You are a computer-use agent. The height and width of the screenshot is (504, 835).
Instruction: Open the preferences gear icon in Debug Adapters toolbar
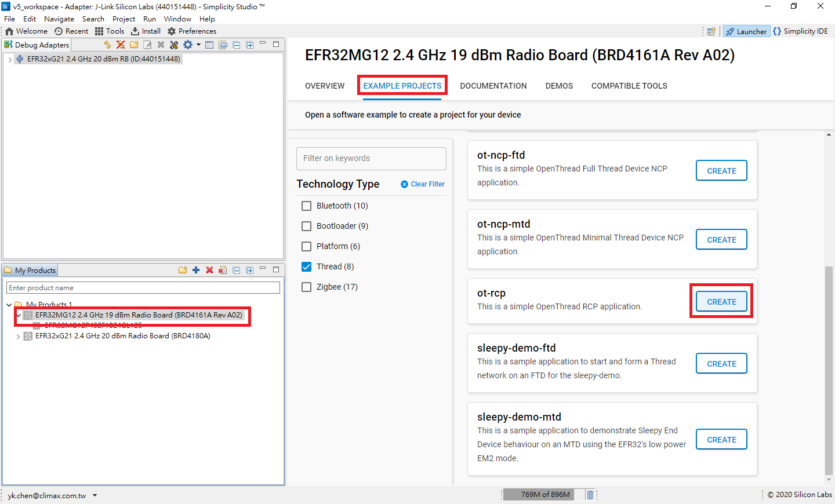point(187,45)
